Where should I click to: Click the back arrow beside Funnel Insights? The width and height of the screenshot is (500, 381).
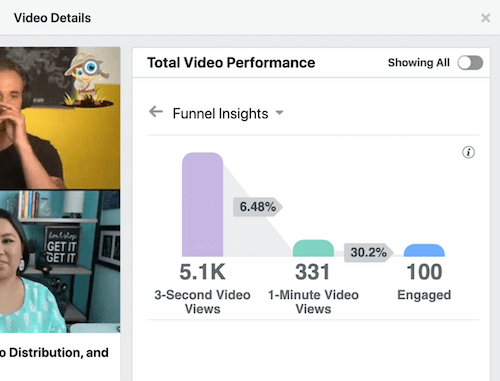[156, 112]
